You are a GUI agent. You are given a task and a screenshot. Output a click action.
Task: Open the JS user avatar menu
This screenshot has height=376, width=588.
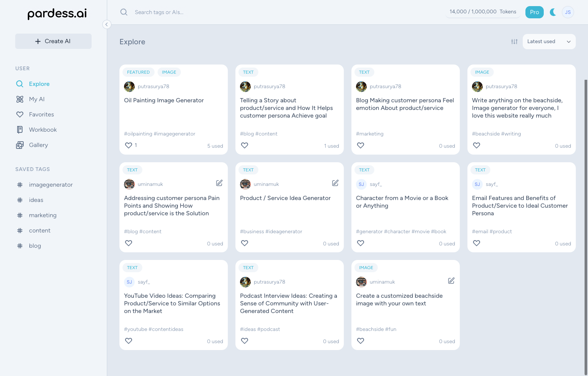point(568,12)
